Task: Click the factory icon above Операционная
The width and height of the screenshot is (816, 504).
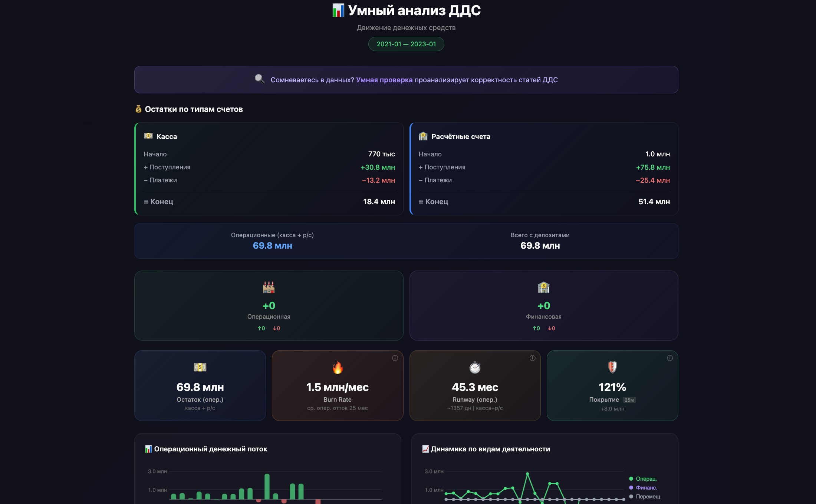Action: click(x=269, y=287)
